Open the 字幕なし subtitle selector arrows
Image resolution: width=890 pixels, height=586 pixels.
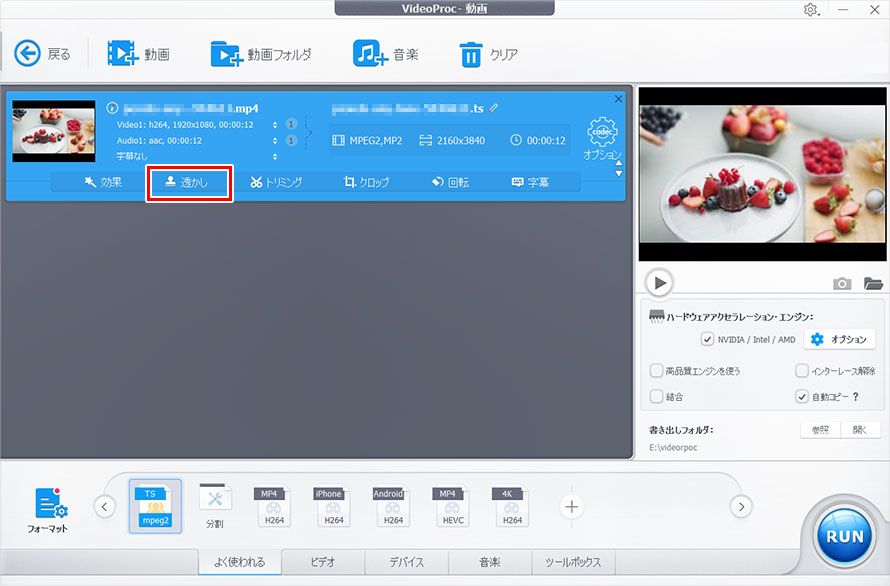(275, 156)
